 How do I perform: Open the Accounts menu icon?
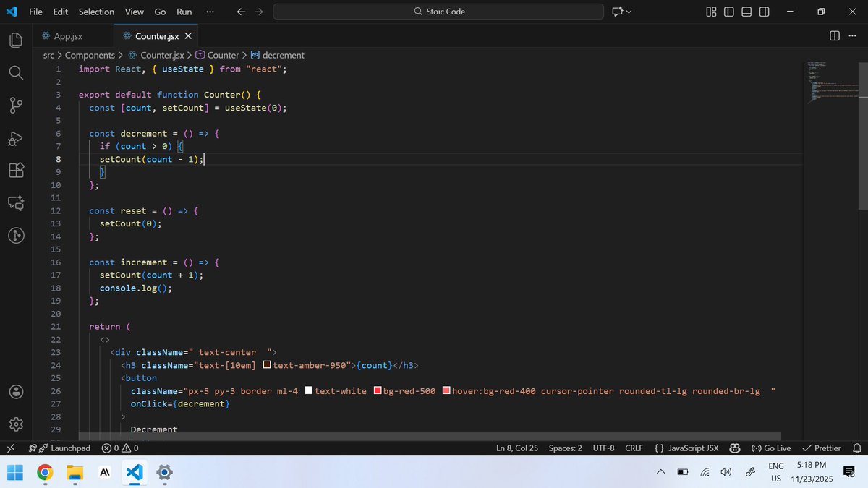16,391
